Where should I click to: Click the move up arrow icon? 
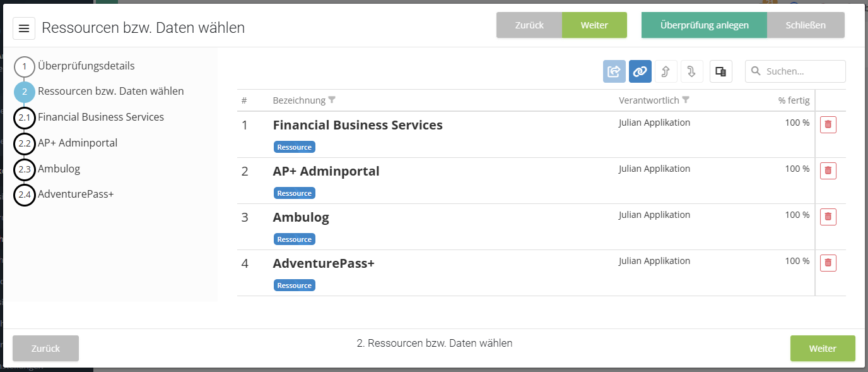tap(666, 71)
